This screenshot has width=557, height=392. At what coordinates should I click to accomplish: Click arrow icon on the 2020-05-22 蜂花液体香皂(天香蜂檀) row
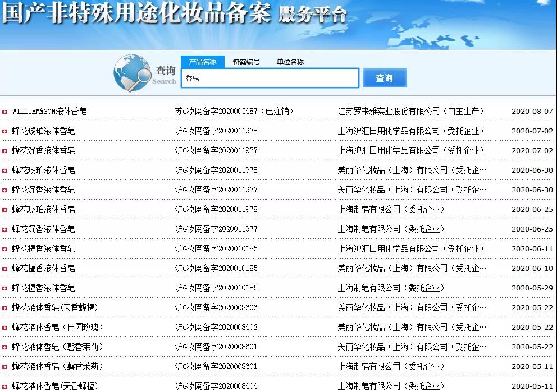pyautogui.click(x=4, y=308)
